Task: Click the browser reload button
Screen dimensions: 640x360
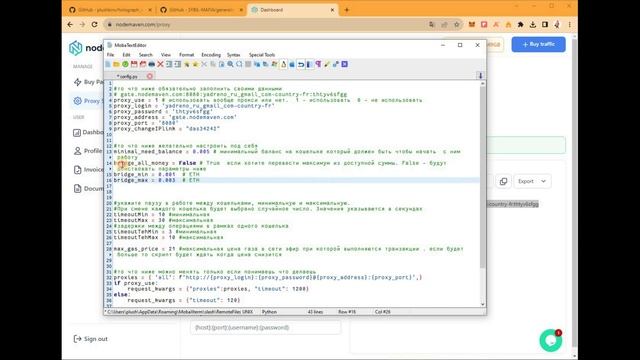Action: [x=94, y=24]
